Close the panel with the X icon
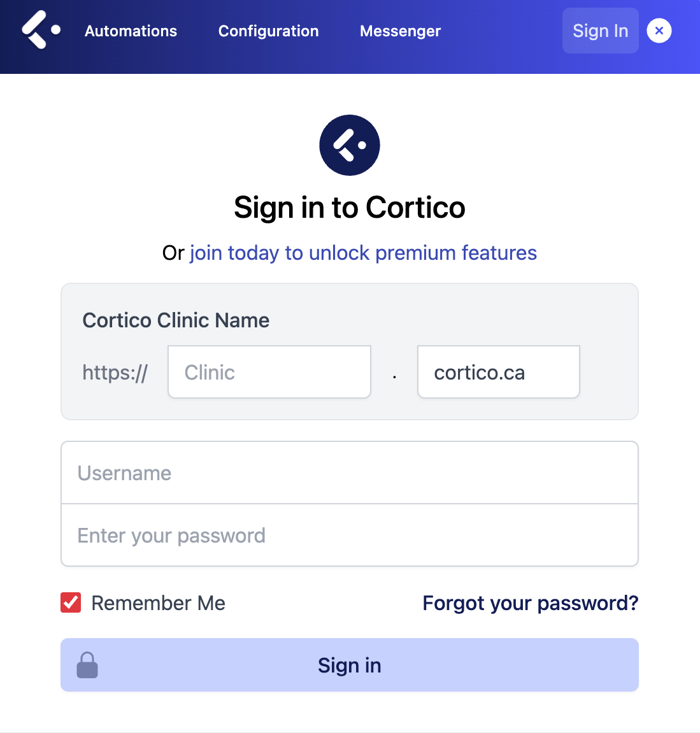Image resolution: width=700 pixels, height=733 pixels. point(659,31)
